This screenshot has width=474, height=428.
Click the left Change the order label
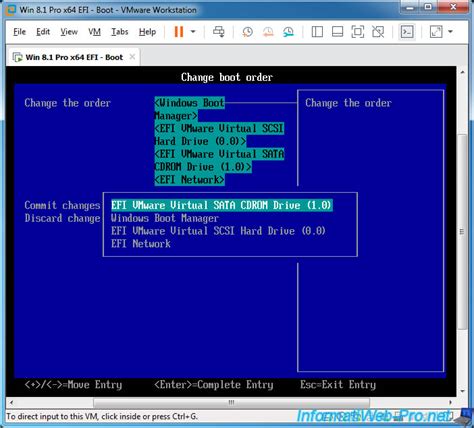[67, 103]
